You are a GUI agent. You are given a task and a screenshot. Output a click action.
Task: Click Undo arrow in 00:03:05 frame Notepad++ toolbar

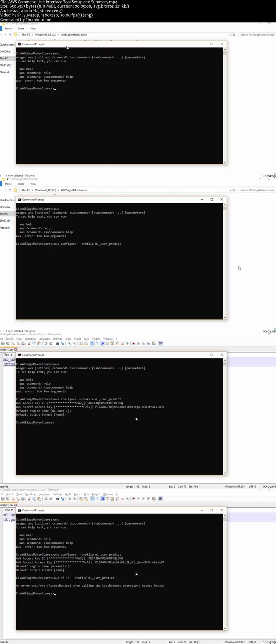pyautogui.click(x=46, y=343)
